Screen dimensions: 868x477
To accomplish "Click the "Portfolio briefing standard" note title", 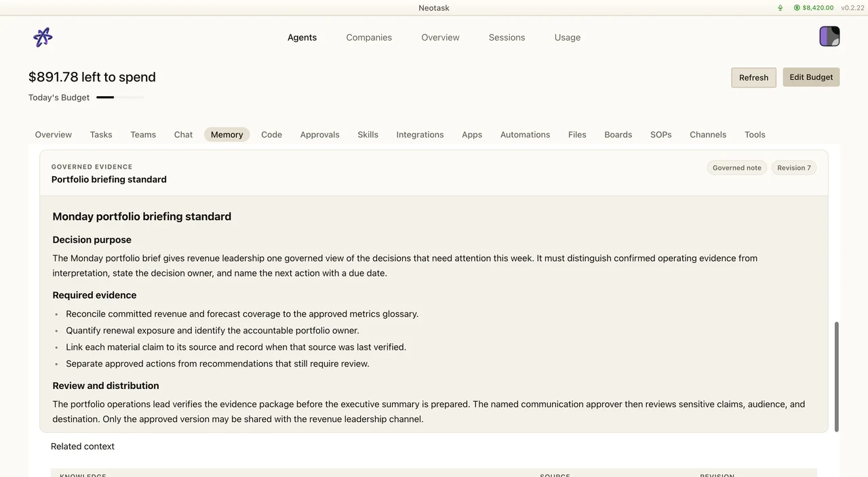I will point(109,180).
